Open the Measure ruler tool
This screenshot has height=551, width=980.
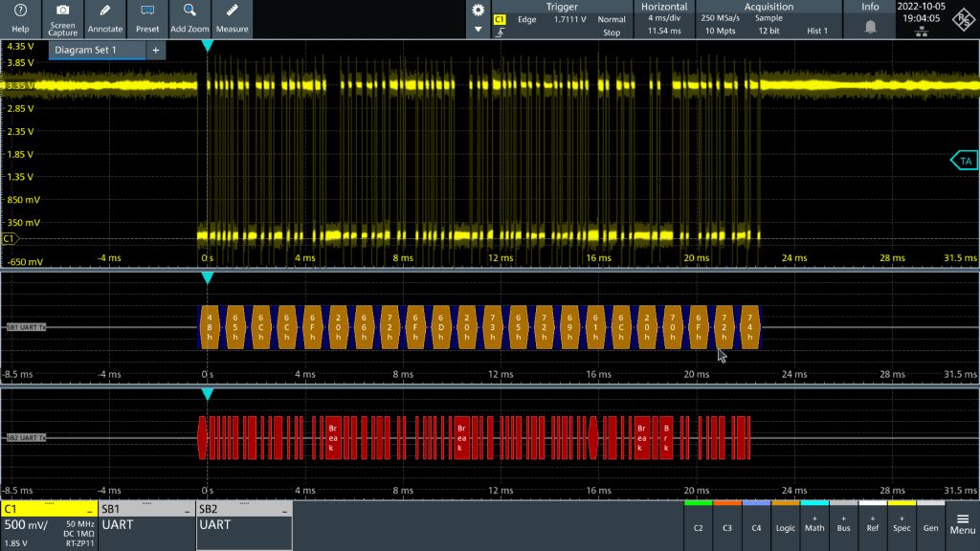pyautogui.click(x=232, y=18)
